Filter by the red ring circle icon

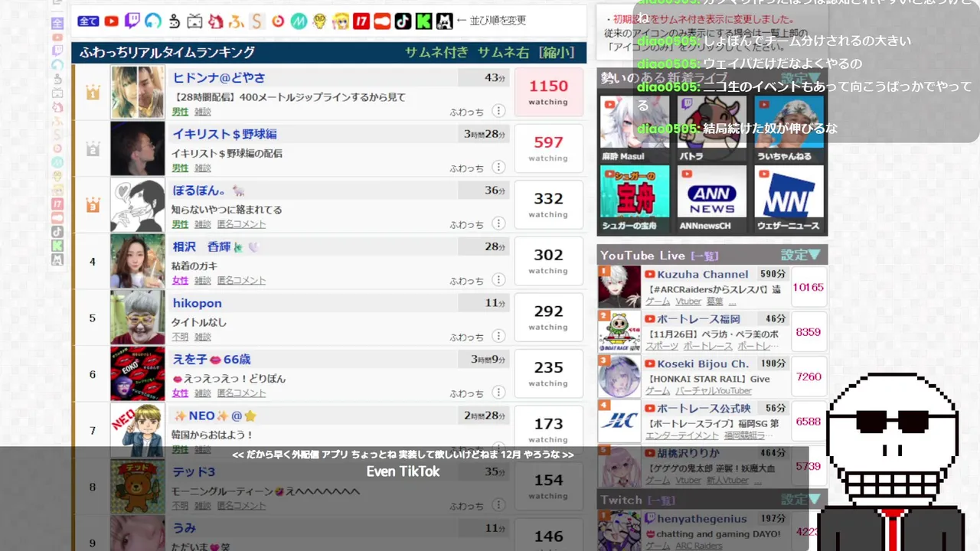coord(278,21)
